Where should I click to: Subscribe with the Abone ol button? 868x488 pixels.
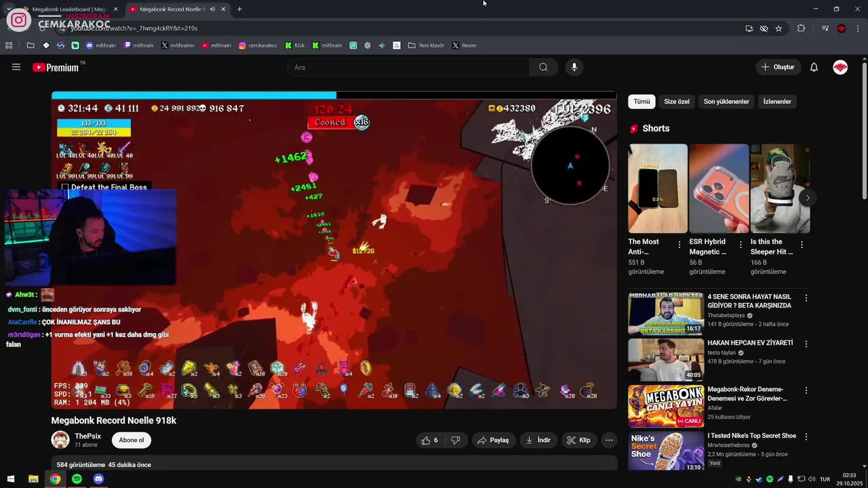(132, 440)
